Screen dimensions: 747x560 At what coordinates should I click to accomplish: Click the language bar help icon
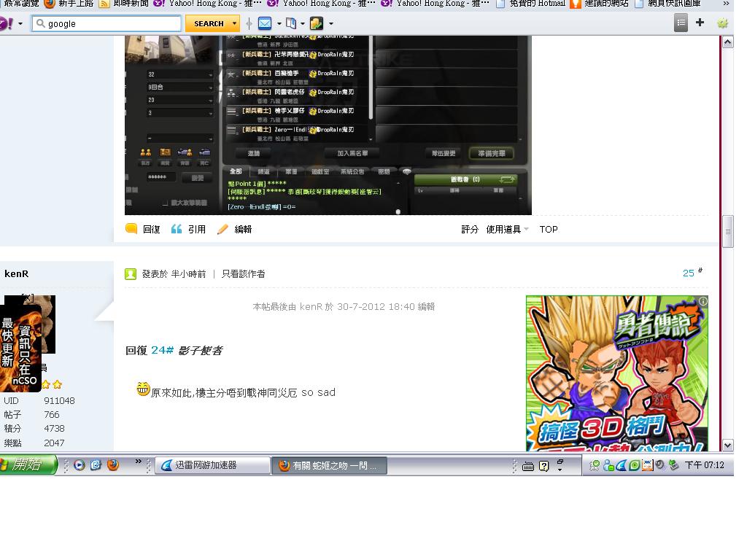pyautogui.click(x=544, y=466)
